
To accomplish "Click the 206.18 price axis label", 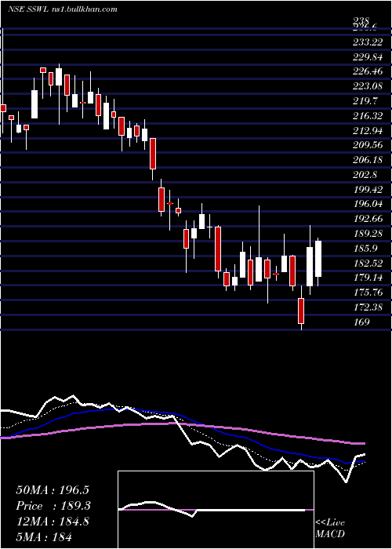I will (368, 160).
